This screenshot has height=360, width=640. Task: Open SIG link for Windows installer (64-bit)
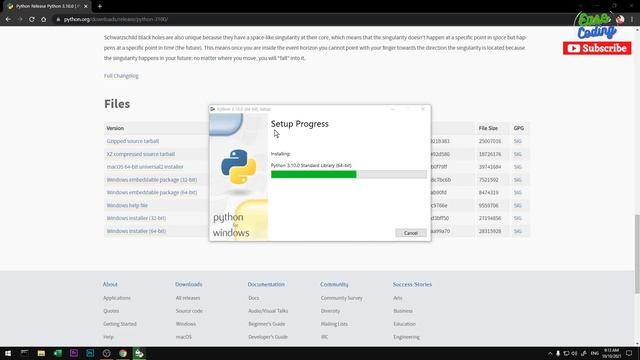[518, 231]
